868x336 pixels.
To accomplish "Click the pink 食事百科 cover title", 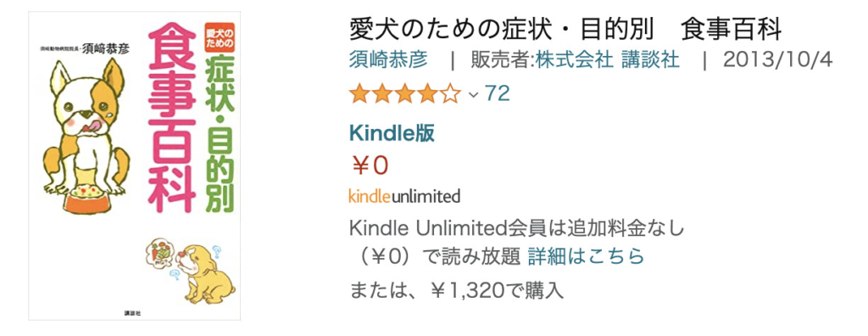I will pyautogui.click(x=171, y=120).
